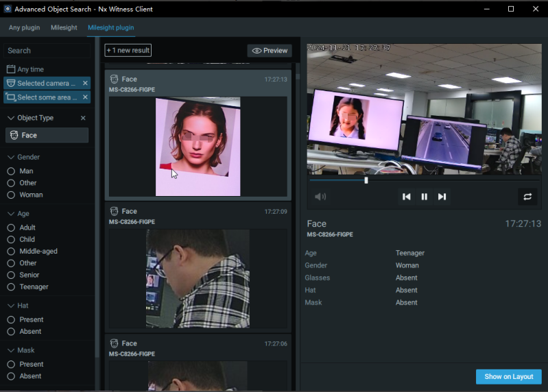Click the area selection icon in the Select some area filter
The height and width of the screenshot is (392, 548).
(x=11, y=97)
